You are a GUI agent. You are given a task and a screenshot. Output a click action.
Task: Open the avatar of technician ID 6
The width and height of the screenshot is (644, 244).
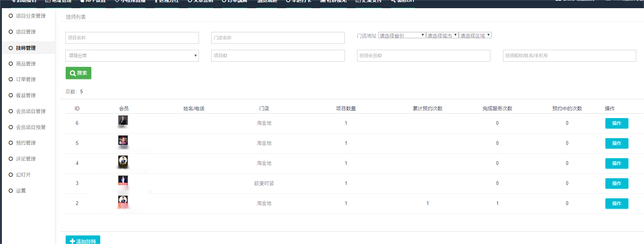pos(123,120)
